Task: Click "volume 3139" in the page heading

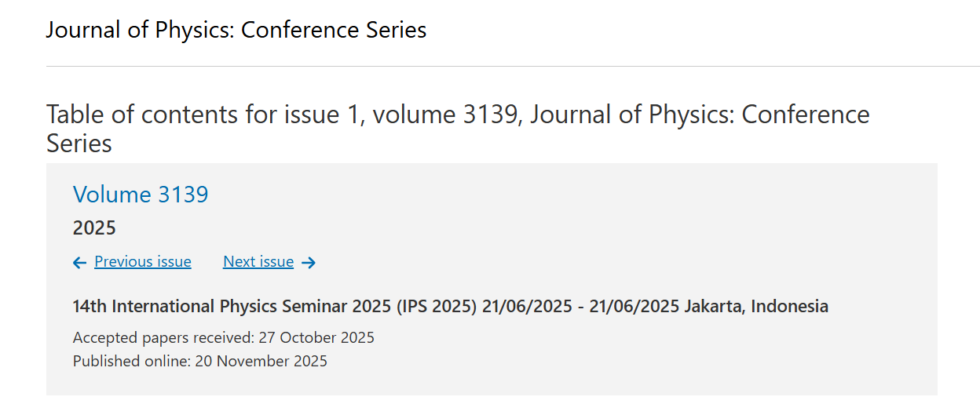Action: 444,115
